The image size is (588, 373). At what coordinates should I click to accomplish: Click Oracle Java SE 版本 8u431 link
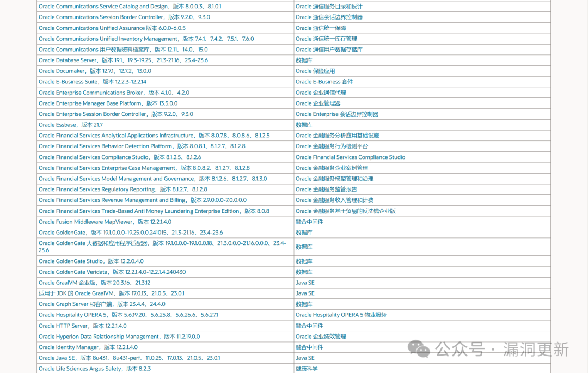130,358
